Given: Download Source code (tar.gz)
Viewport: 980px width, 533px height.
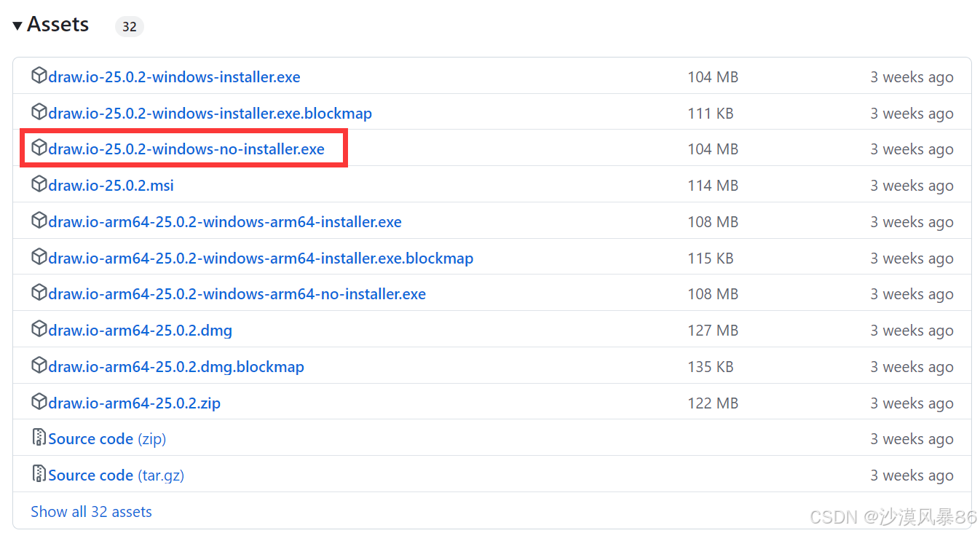Looking at the screenshot, I should (116, 475).
